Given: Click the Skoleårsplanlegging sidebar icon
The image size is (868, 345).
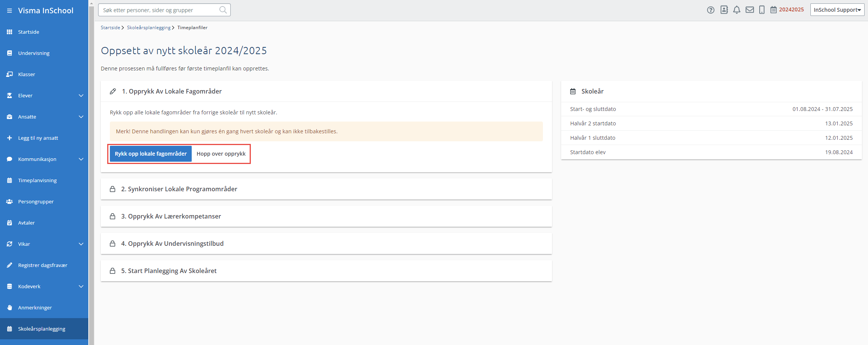Looking at the screenshot, I should (x=9, y=329).
